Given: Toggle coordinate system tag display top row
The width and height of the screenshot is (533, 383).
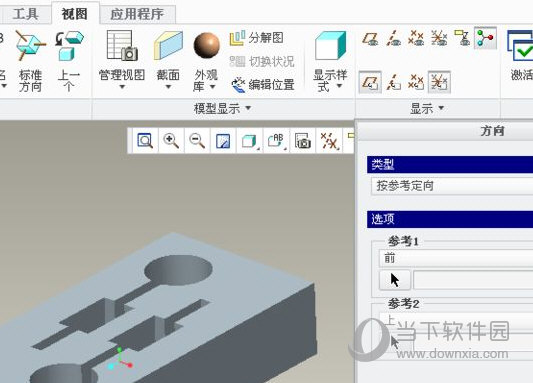Looking at the screenshot, I should tap(439, 38).
